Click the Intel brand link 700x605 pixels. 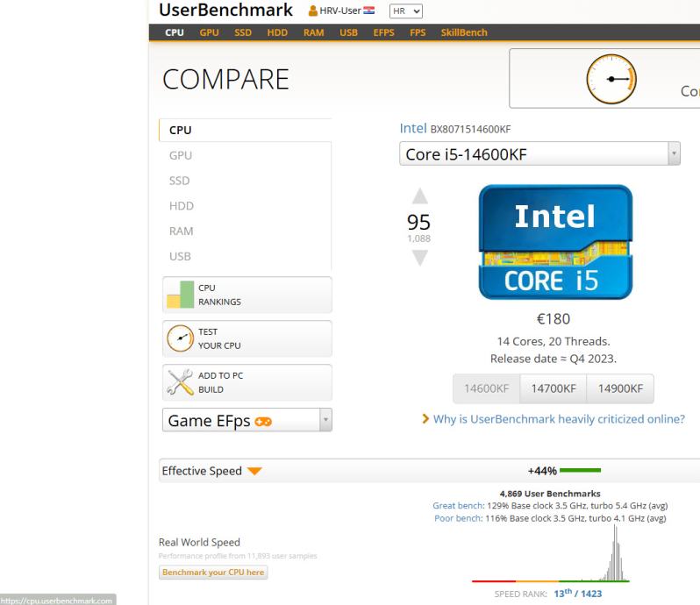click(413, 129)
